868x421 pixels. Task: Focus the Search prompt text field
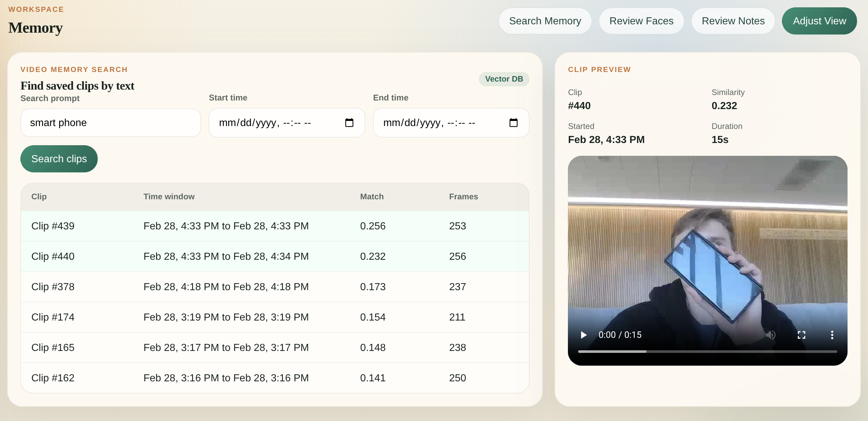pyautogui.click(x=111, y=123)
